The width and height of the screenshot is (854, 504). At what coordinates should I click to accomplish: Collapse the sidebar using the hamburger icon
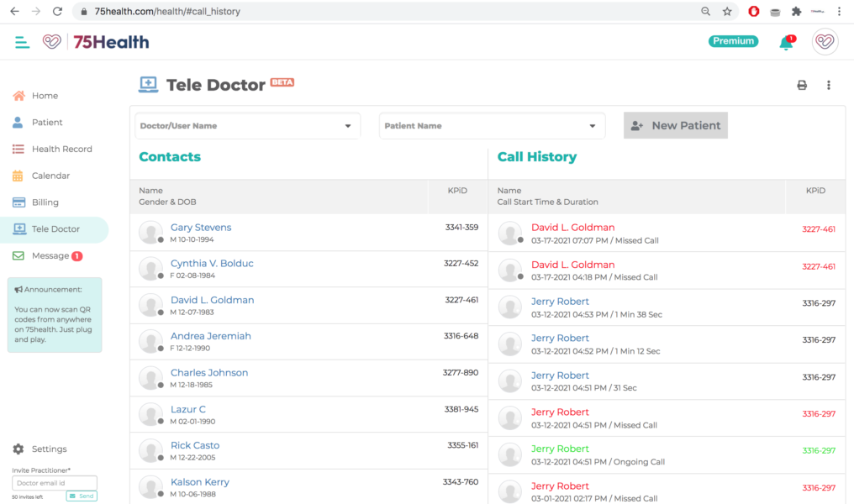click(x=23, y=41)
